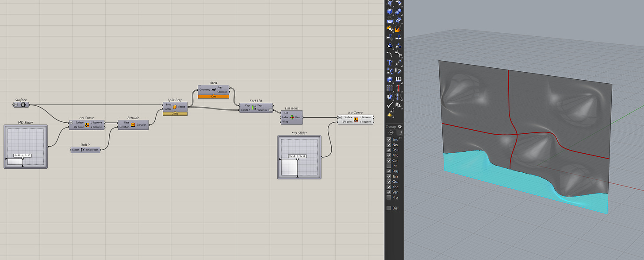This screenshot has height=260, width=644.
Task: Click the Iso Curve icon feeding Extrude
Action: click(87, 124)
